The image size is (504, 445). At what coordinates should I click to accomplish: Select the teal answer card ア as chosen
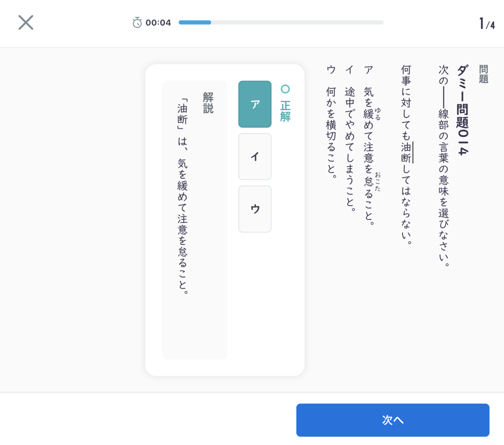tap(255, 104)
